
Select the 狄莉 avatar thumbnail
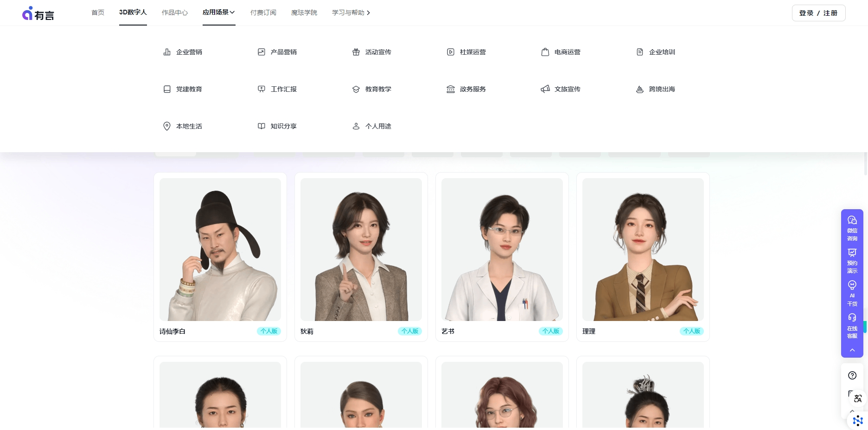pyautogui.click(x=361, y=250)
